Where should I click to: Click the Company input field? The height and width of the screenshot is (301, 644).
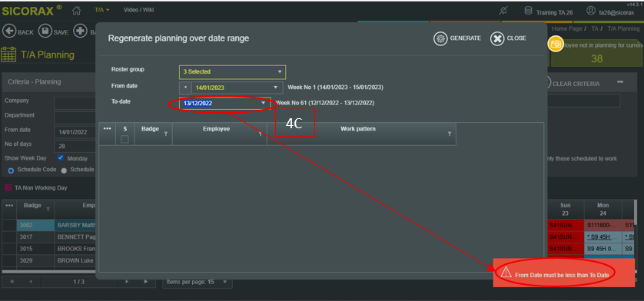point(75,103)
